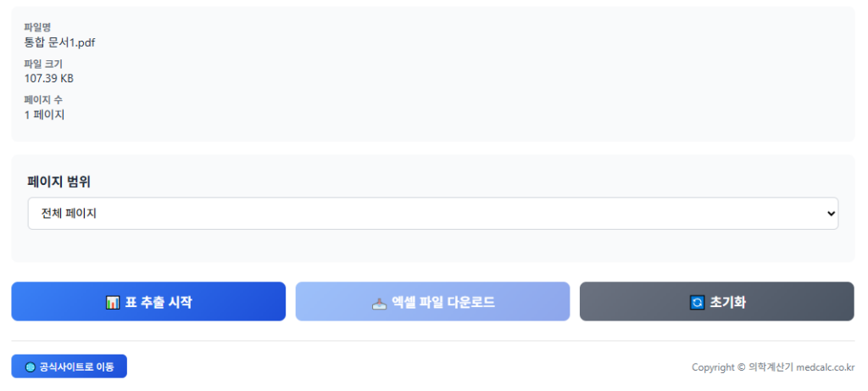
Task: Click the 페이지 수 field label
Action: coord(43,100)
